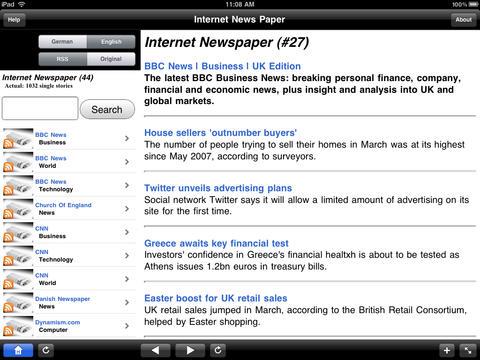The height and width of the screenshot is (360, 480).
Task: Refresh the feed list using sidebar reload icon
Action: (x=46, y=350)
